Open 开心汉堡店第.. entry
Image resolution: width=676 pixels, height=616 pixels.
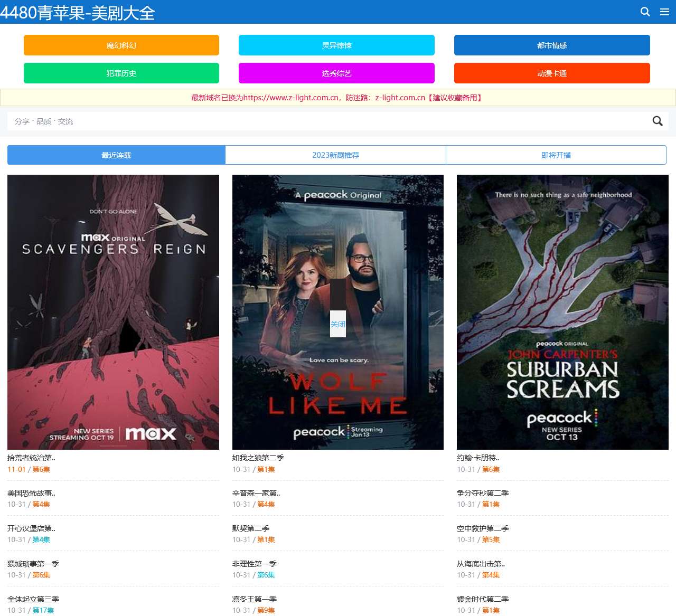click(31, 528)
